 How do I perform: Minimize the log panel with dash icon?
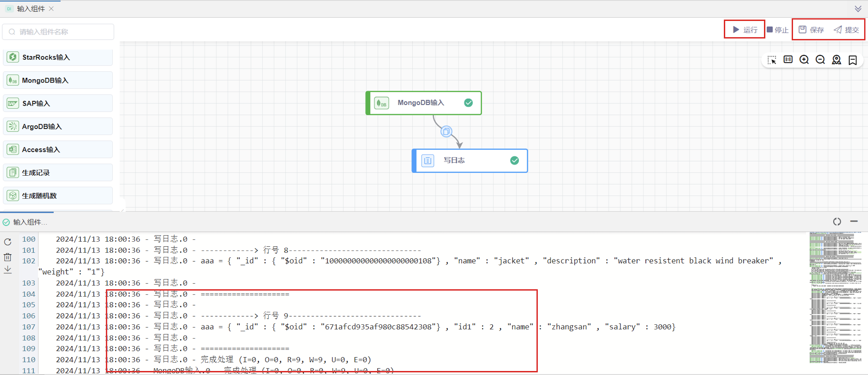[x=854, y=222]
